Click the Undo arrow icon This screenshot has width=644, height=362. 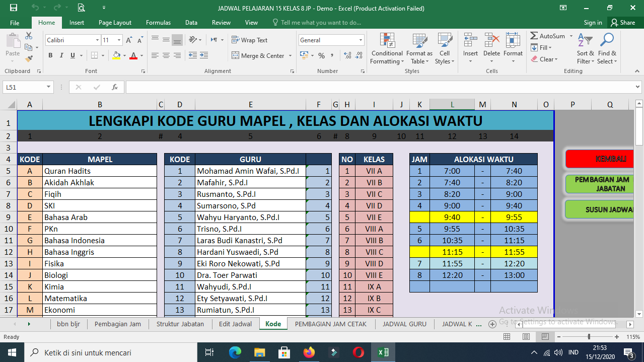tap(35, 8)
